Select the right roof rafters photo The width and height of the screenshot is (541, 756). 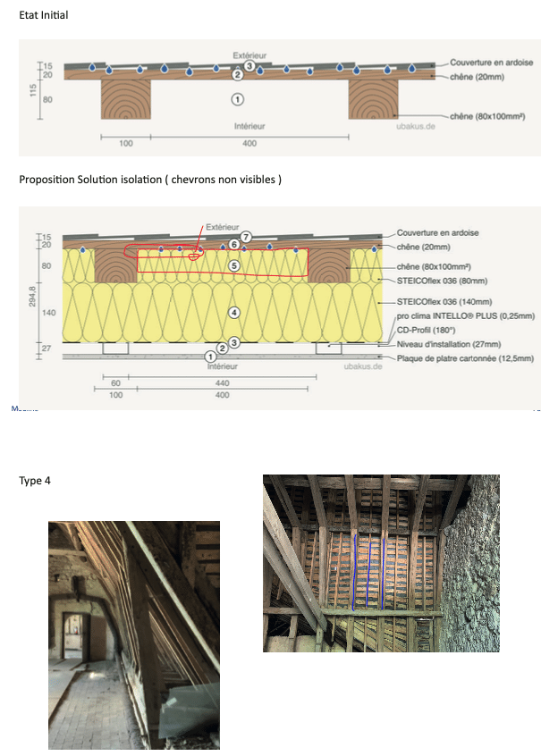coord(381,563)
